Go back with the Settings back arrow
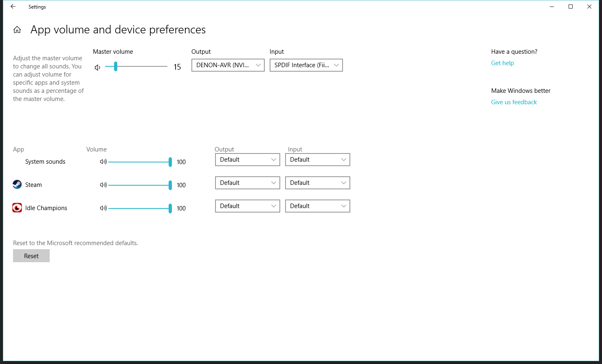The width and height of the screenshot is (602, 364). (13, 7)
